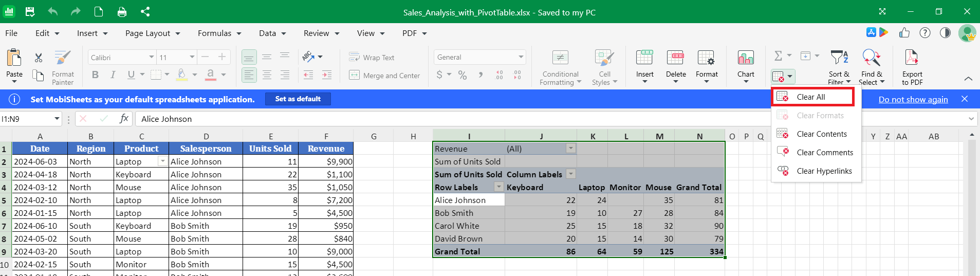
Task: Undo the last action
Action: 52,11
